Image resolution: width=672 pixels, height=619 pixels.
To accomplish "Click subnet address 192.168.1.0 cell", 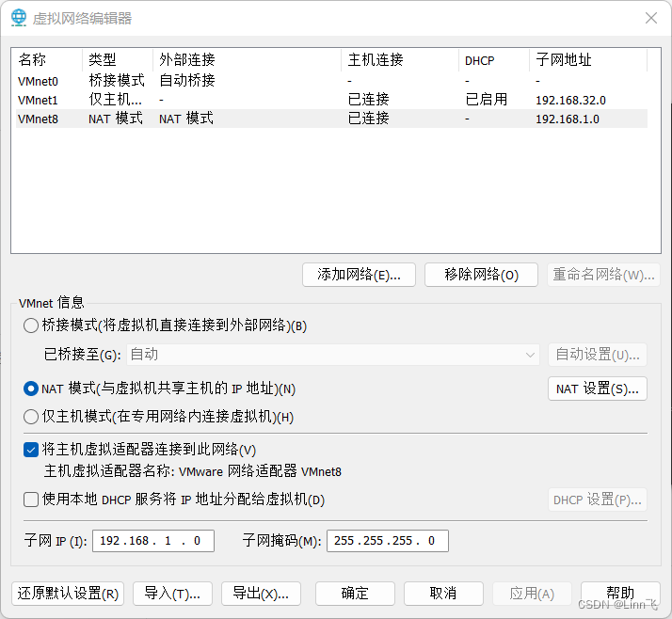I will tap(568, 119).
